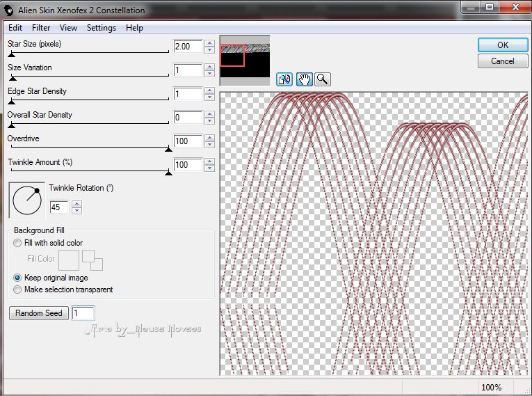Confirm the effect with OK
The width and height of the screenshot is (532, 396).
tap(503, 45)
